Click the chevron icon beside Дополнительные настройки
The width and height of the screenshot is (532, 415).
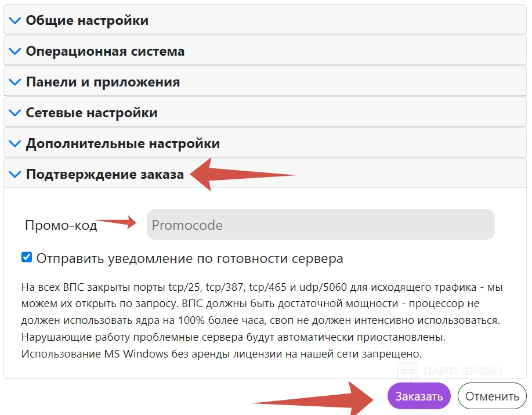point(15,143)
